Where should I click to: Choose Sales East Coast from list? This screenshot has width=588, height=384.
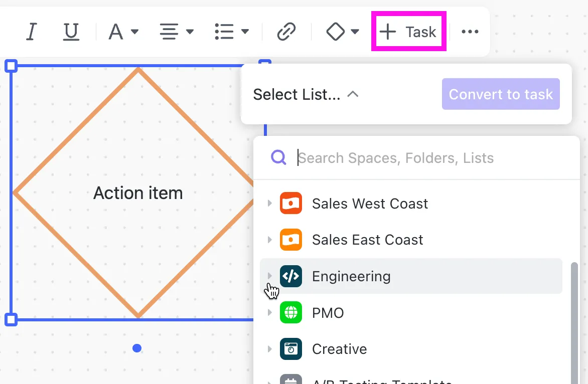pyautogui.click(x=367, y=240)
